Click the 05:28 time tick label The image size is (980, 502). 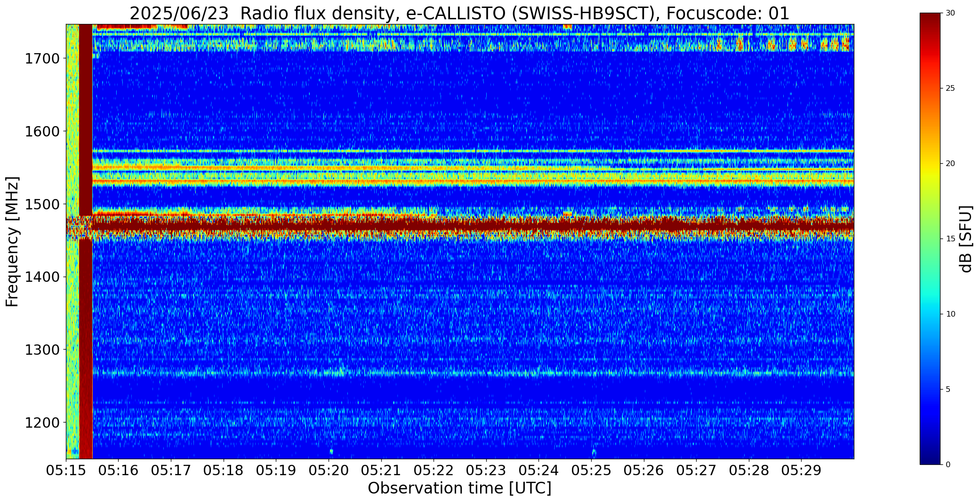point(749,470)
